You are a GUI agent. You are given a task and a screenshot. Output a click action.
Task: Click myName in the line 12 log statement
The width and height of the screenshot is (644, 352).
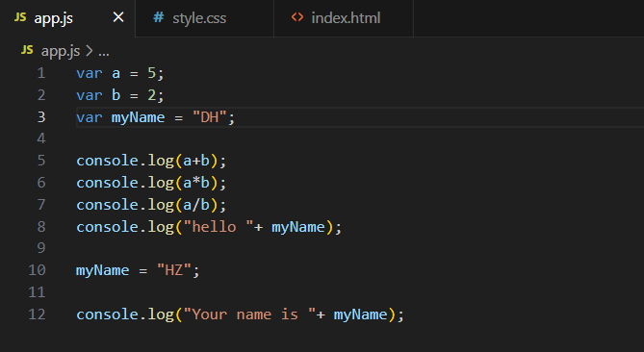pyautogui.click(x=360, y=315)
